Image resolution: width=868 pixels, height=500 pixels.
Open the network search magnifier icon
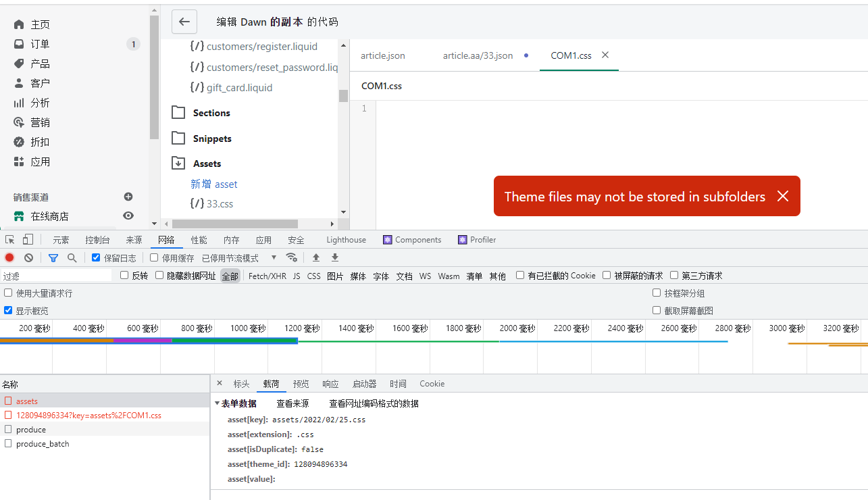tap(72, 257)
